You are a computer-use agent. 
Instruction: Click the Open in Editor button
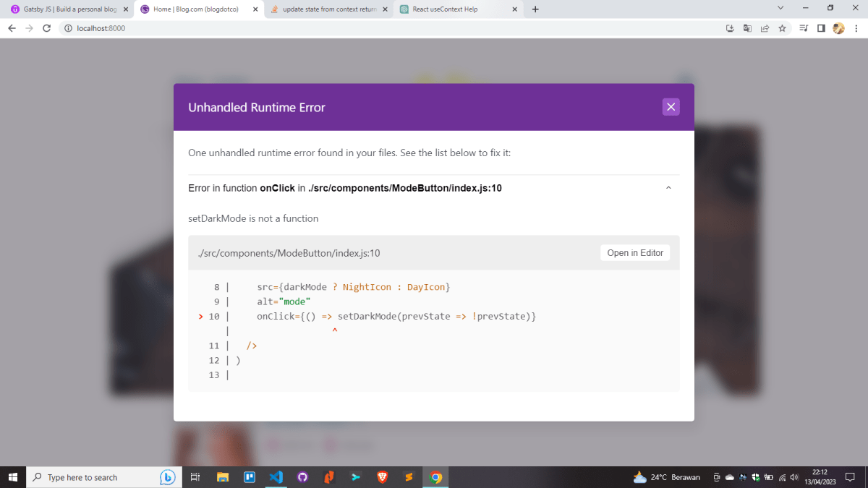pyautogui.click(x=635, y=253)
